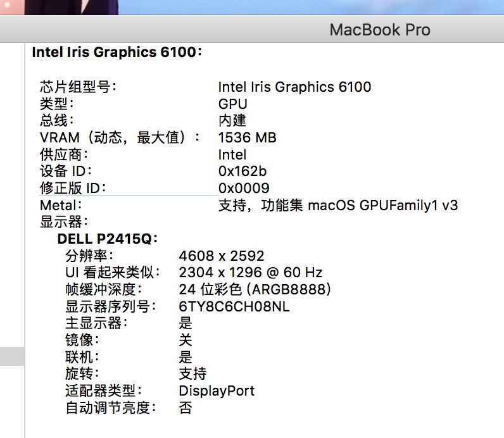504x438 pixels.
Task: Select chipset value Intel Iris Graphics 6100
Action: [x=295, y=87]
